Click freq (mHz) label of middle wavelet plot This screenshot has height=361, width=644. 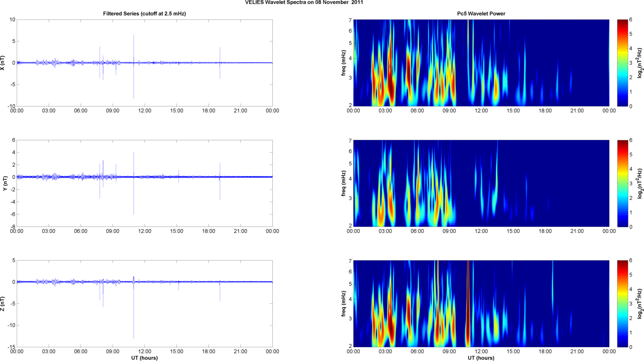tap(344, 183)
